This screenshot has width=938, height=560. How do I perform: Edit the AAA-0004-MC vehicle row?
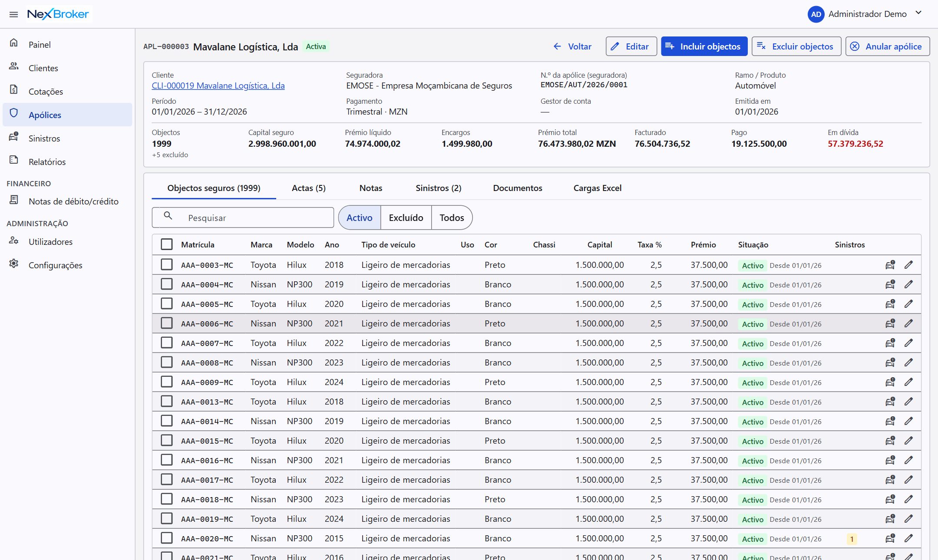pyautogui.click(x=908, y=284)
